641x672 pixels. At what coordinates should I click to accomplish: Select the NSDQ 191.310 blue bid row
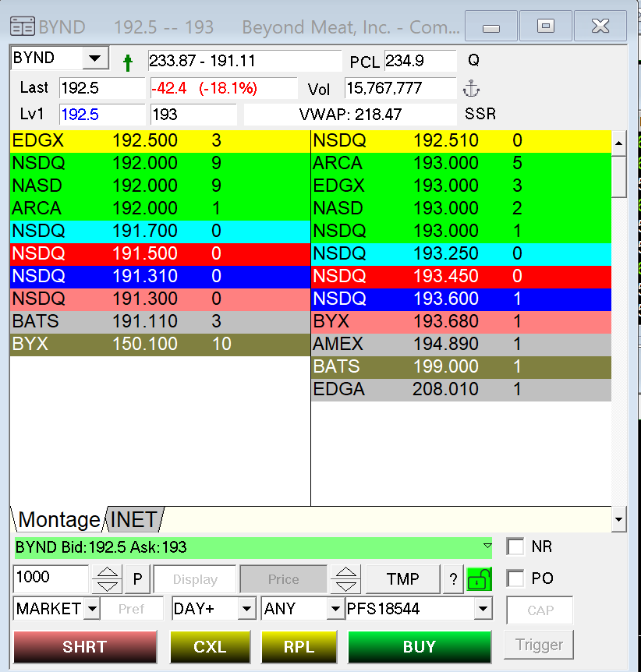160,276
